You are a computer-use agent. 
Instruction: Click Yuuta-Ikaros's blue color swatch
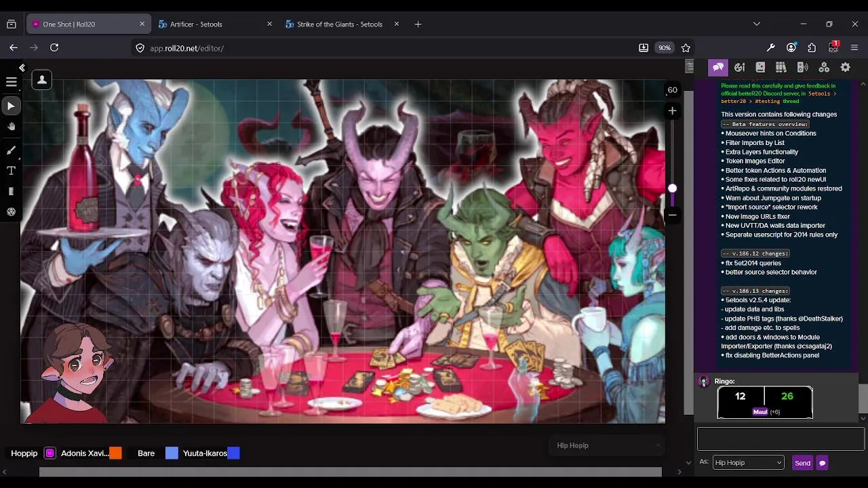(x=233, y=453)
